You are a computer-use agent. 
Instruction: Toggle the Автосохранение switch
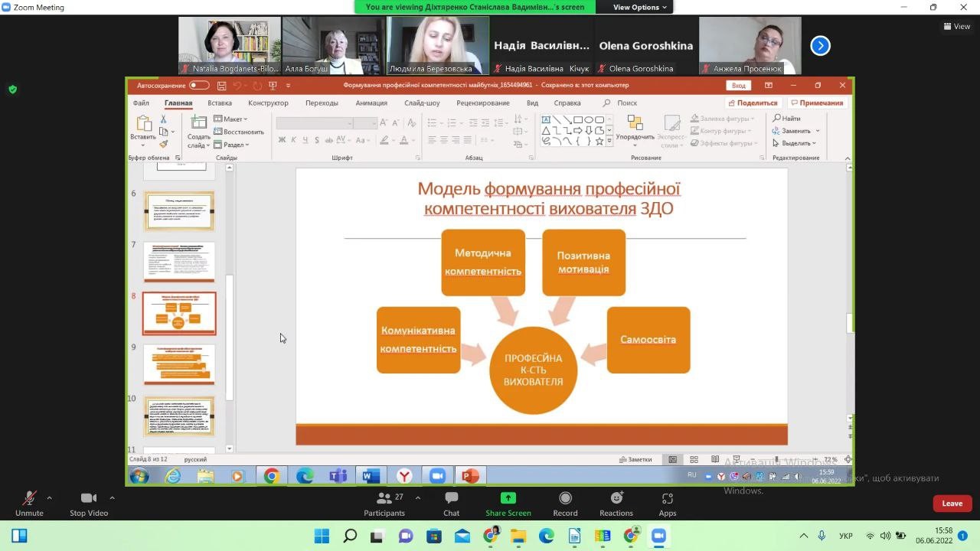198,86
